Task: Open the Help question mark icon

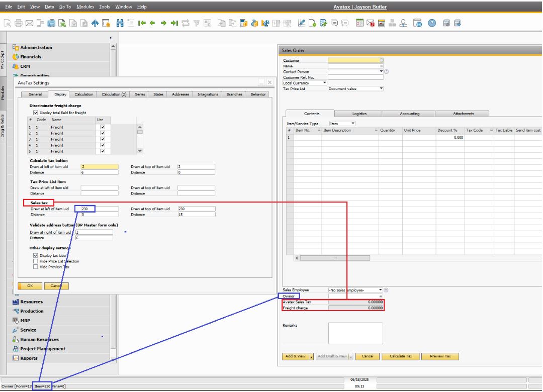Action: (432, 23)
